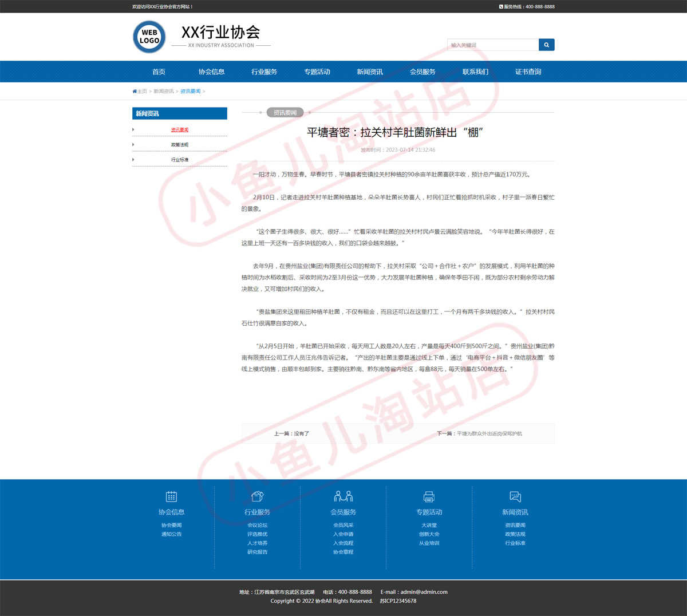This screenshot has height=616, width=687.
Task: Click the home icon in breadcrumb
Action: [x=135, y=92]
